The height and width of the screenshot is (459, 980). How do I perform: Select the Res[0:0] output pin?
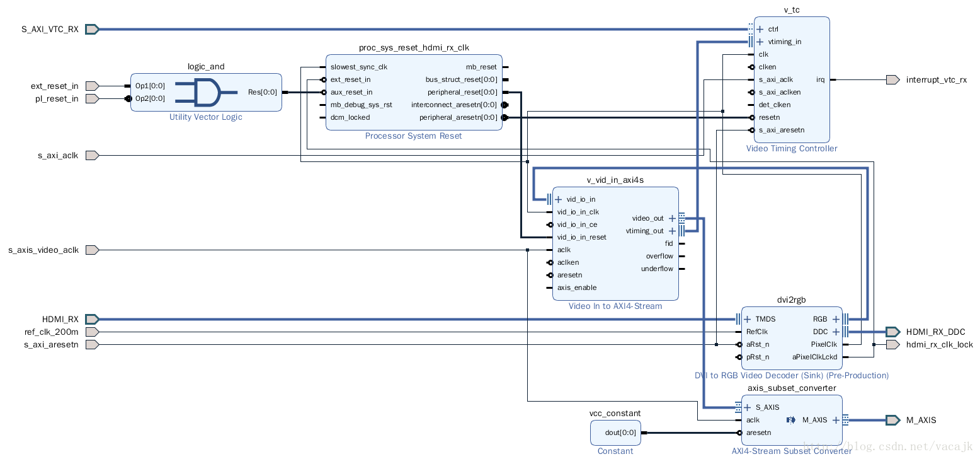click(x=263, y=92)
